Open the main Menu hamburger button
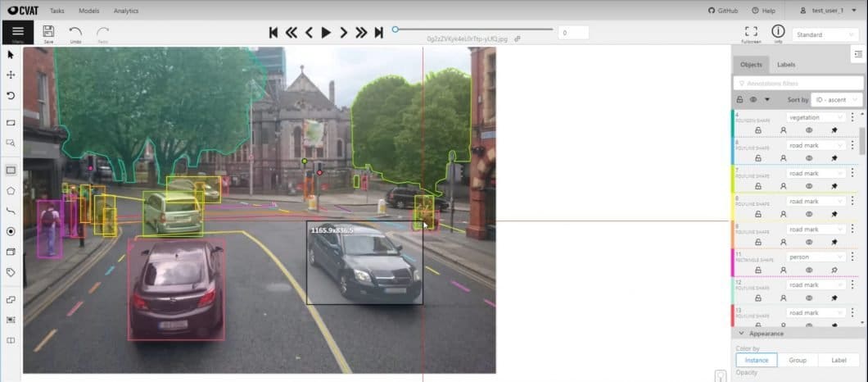The height and width of the screenshot is (382, 868). click(18, 33)
